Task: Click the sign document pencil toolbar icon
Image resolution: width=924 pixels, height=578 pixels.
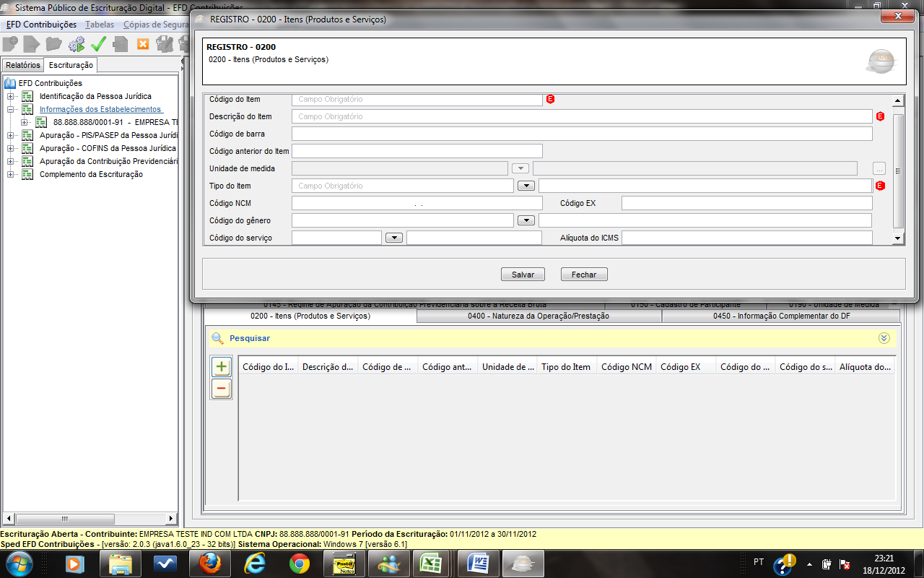Action: 165,45
